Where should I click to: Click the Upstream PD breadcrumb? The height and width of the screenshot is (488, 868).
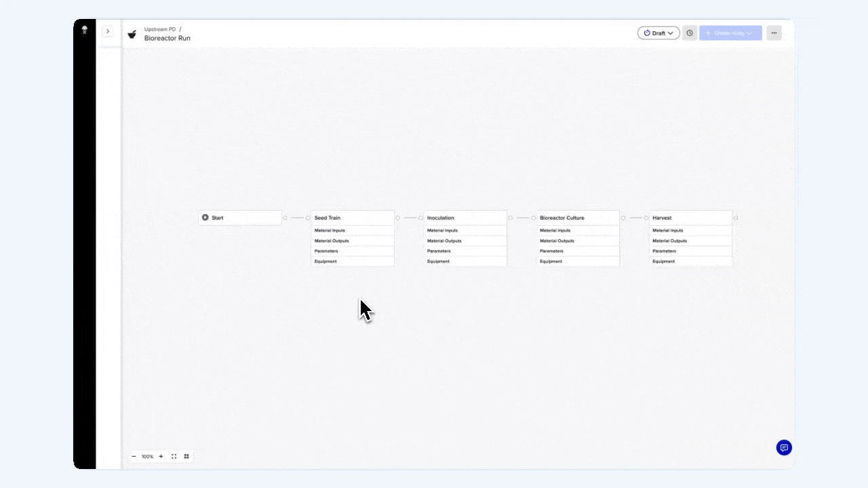coord(159,29)
